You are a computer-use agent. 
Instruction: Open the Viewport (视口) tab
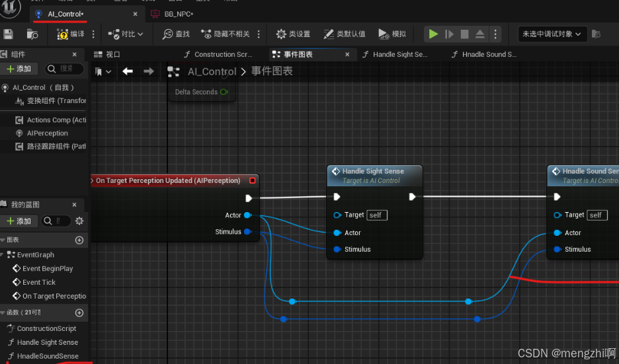coord(107,54)
